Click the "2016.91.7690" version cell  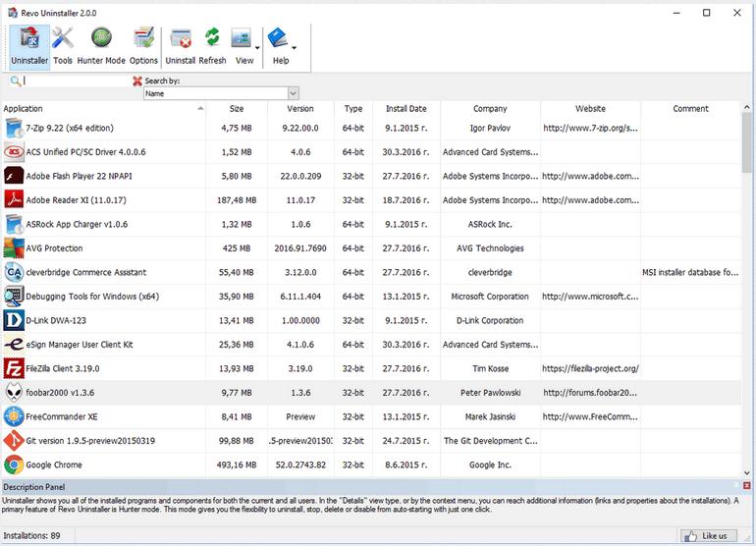(300, 248)
